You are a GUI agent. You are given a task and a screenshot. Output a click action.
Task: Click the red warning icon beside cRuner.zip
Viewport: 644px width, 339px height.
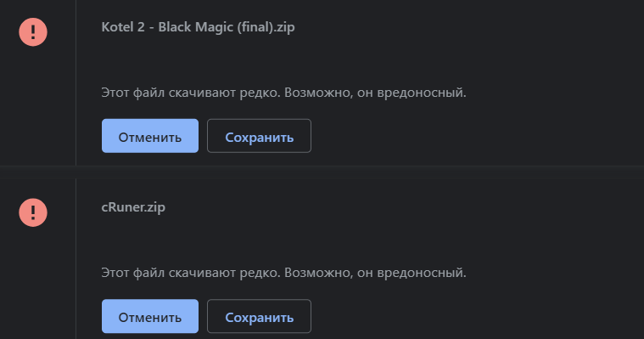(33, 212)
